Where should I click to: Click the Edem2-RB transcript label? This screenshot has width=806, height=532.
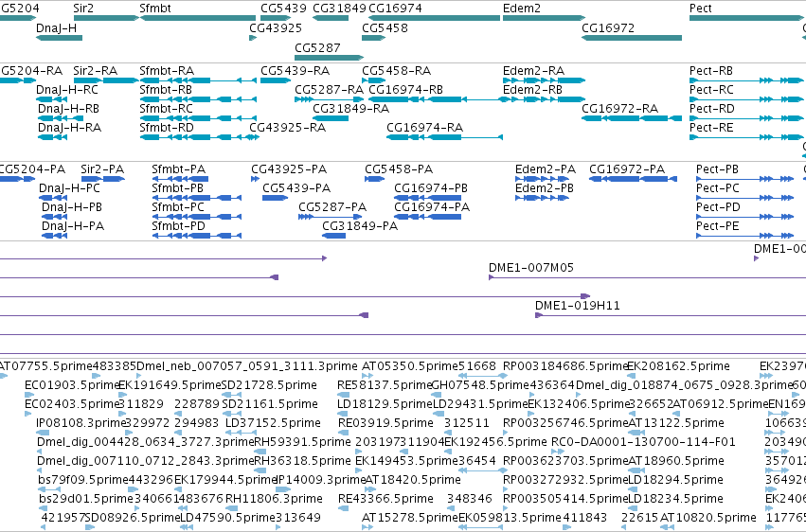pyautogui.click(x=532, y=89)
